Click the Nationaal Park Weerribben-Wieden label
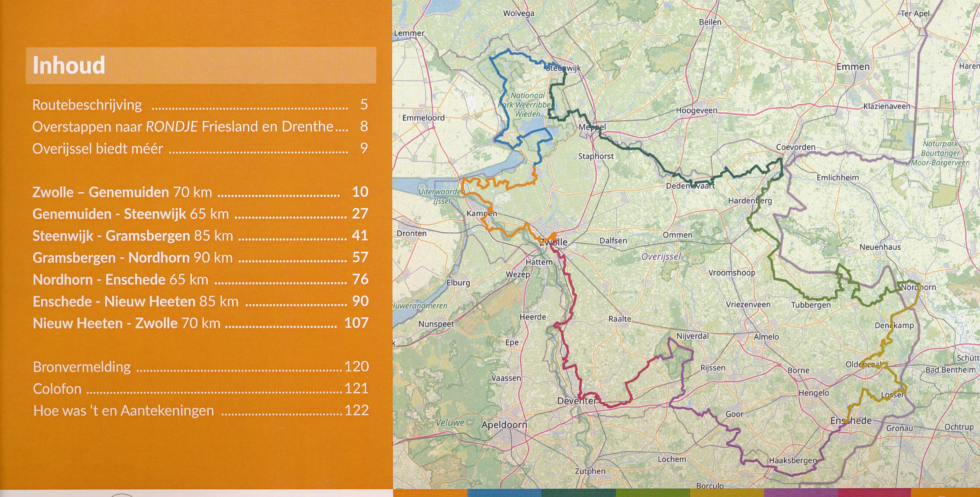 527,104
